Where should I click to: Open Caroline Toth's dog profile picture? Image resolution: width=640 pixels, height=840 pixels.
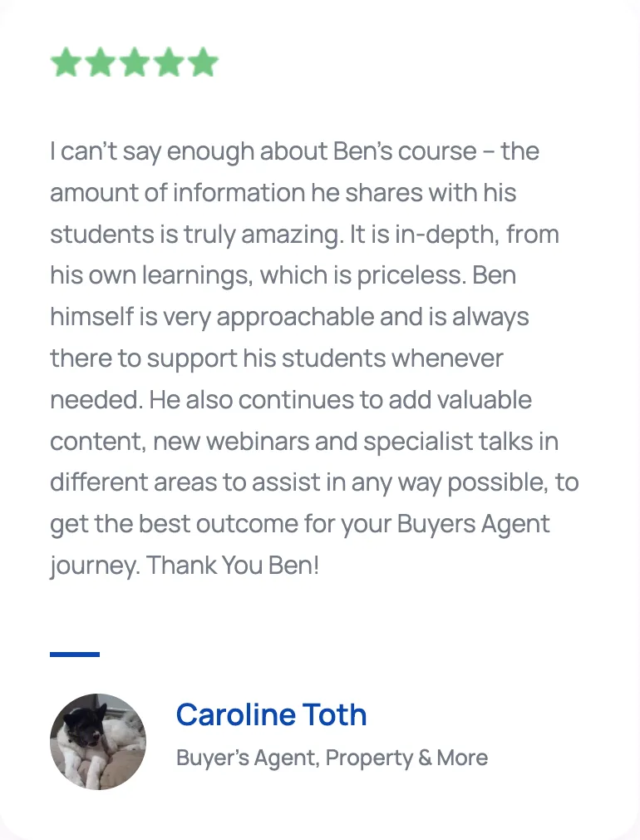(98, 741)
